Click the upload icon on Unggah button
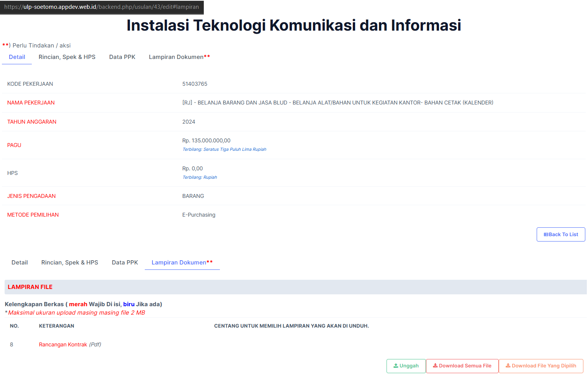This screenshot has height=377, width=588. (x=396, y=366)
